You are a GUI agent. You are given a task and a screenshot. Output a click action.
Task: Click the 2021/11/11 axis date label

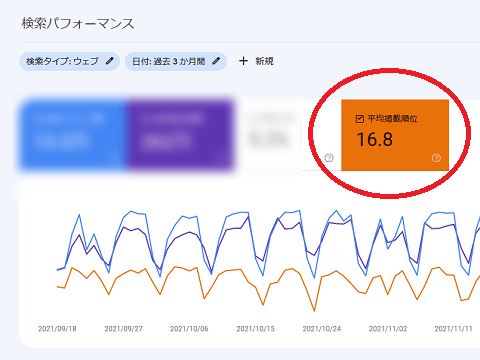coord(454,329)
